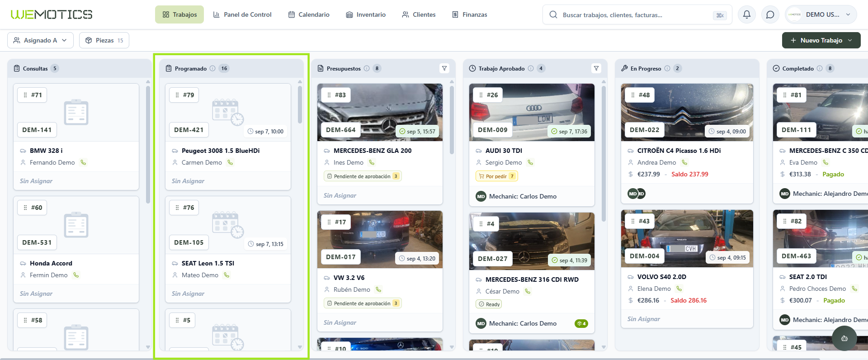Image resolution: width=868 pixels, height=360 pixels.
Task: Switch to the Trabajos tab
Action: (179, 14)
